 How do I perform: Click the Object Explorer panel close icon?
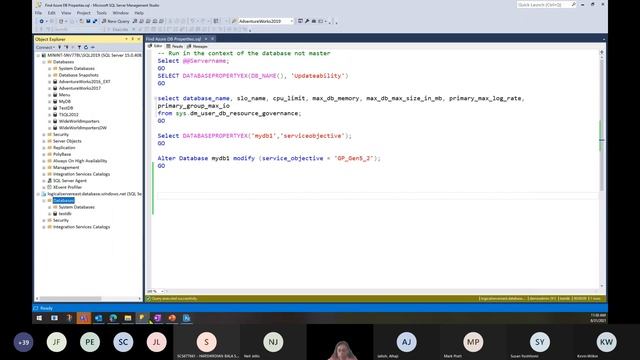(139, 39)
